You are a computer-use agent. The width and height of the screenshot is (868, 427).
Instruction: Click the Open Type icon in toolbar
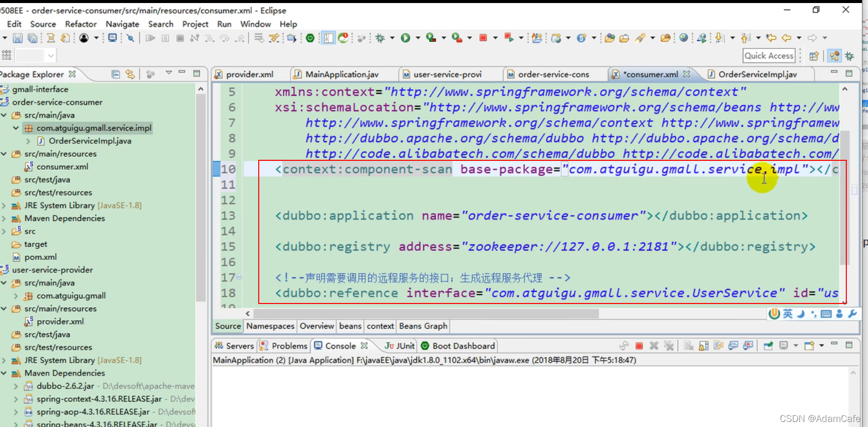pyautogui.click(x=610, y=38)
